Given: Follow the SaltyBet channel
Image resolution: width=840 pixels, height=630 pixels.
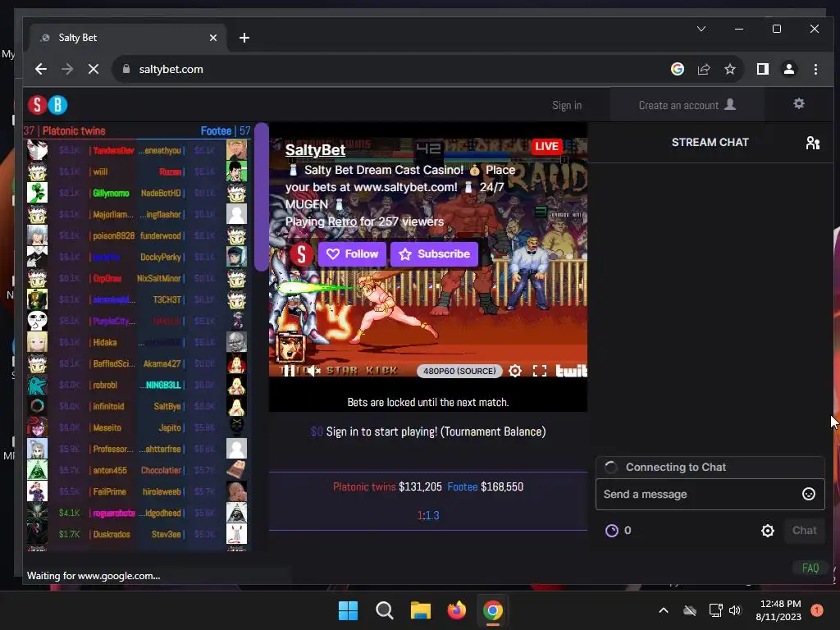Looking at the screenshot, I should pyautogui.click(x=352, y=254).
